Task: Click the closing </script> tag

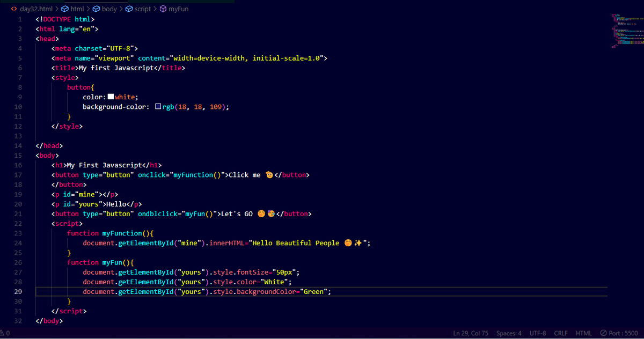Action: 69,311
